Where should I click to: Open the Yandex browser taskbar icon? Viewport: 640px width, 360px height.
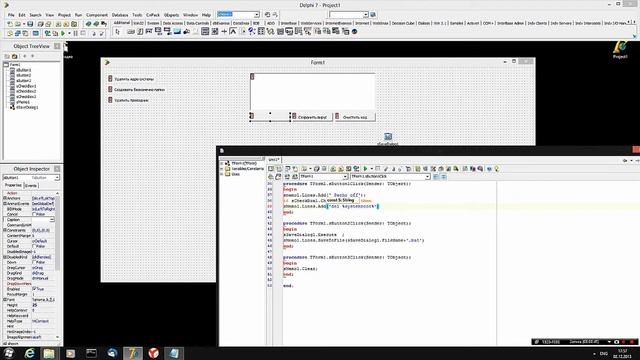click(x=153, y=353)
